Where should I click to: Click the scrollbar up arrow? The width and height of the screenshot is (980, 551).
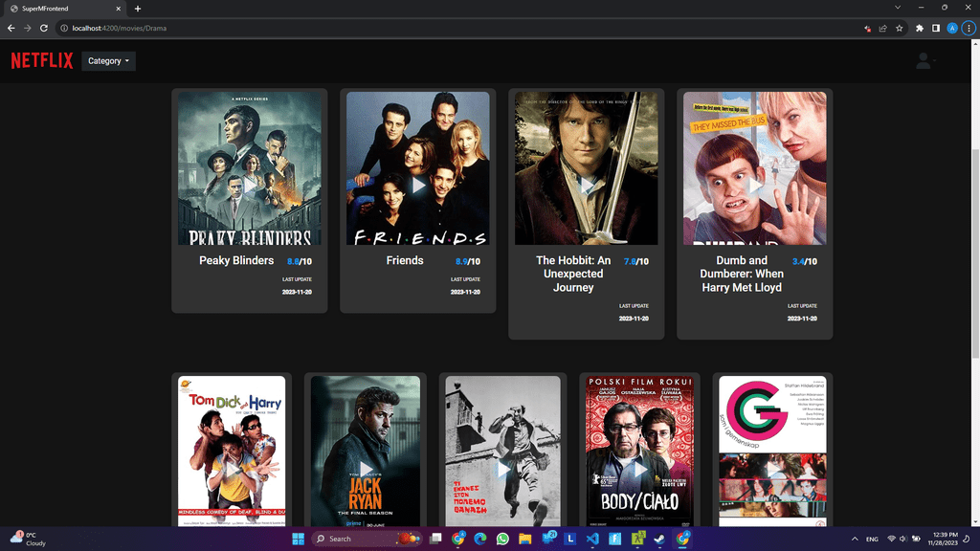point(975,45)
